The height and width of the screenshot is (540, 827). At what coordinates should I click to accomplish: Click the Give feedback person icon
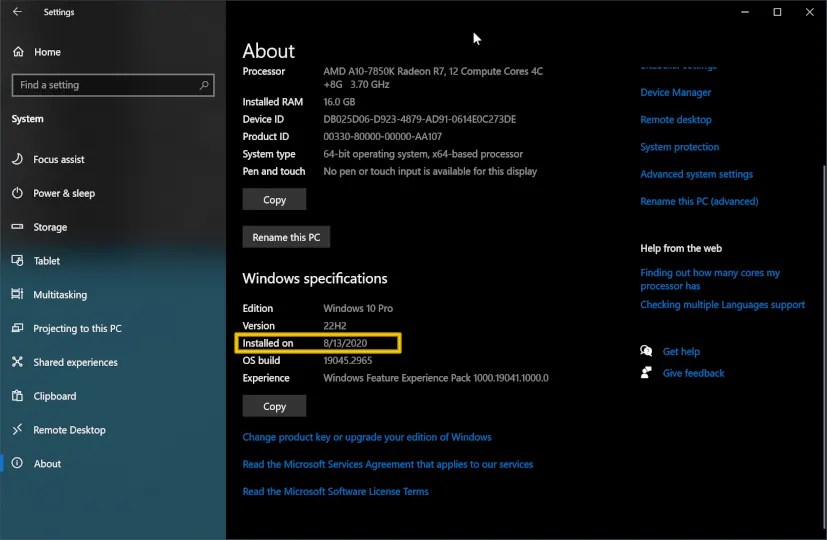click(x=646, y=372)
